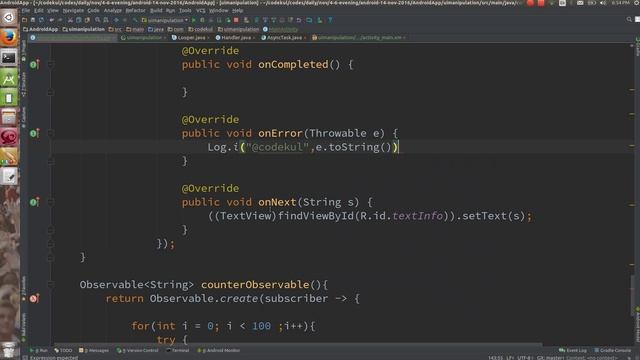Open the Event Log panel
The height and width of the screenshot is (360, 640).
[x=573, y=350]
